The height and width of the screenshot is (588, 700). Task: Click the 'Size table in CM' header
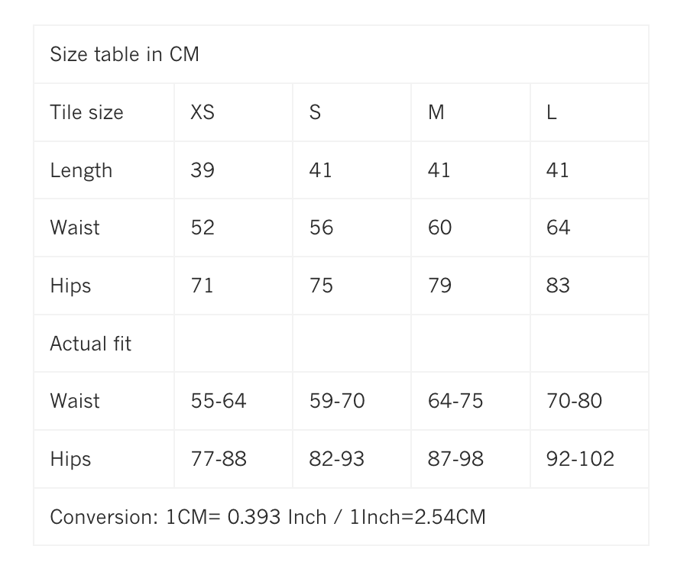pos(125,55)
